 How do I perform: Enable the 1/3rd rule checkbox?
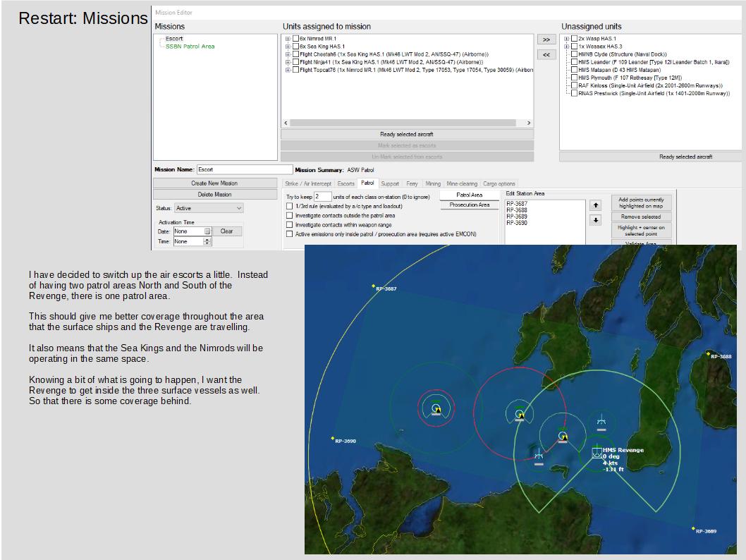289,206
